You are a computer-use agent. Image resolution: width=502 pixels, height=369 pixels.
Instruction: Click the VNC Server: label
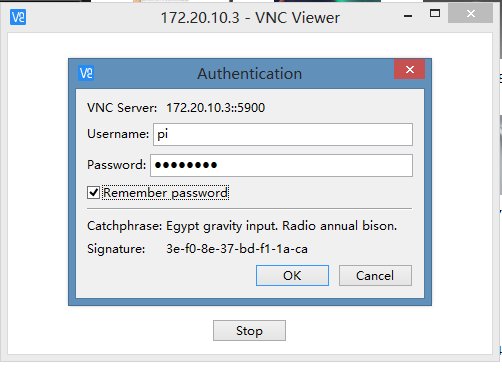click(122, 108)
